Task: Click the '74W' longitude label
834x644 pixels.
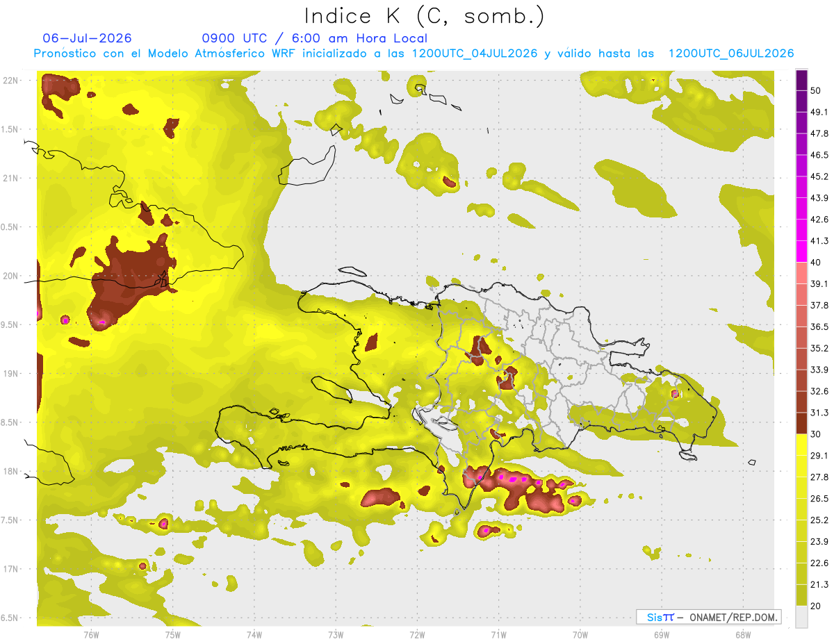Action: tap(254, 634)
